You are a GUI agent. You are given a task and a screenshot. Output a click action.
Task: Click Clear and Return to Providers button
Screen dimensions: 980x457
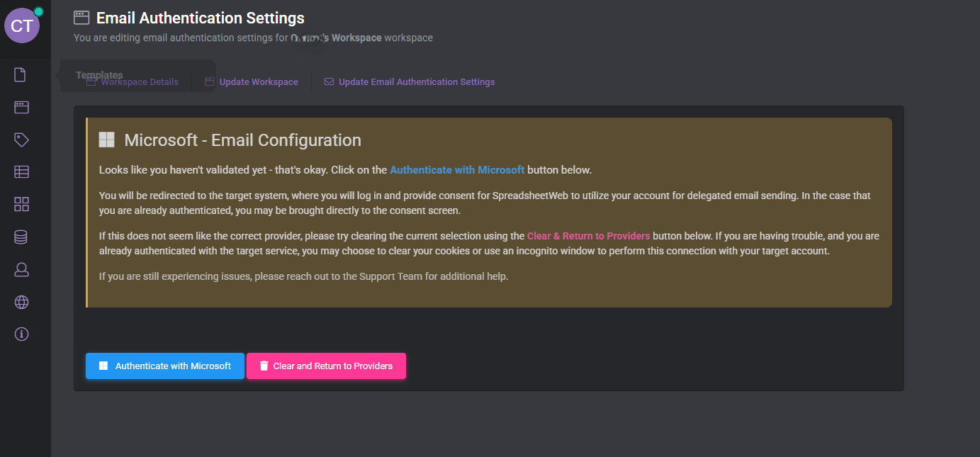(326, 366)
